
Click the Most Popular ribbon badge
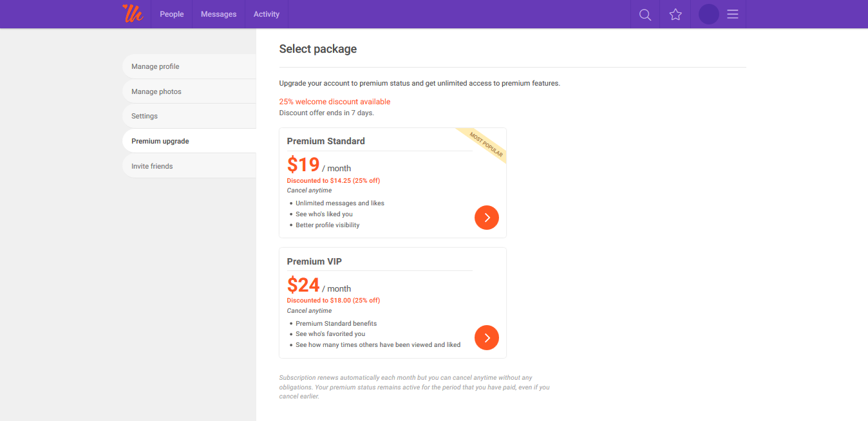486,145
